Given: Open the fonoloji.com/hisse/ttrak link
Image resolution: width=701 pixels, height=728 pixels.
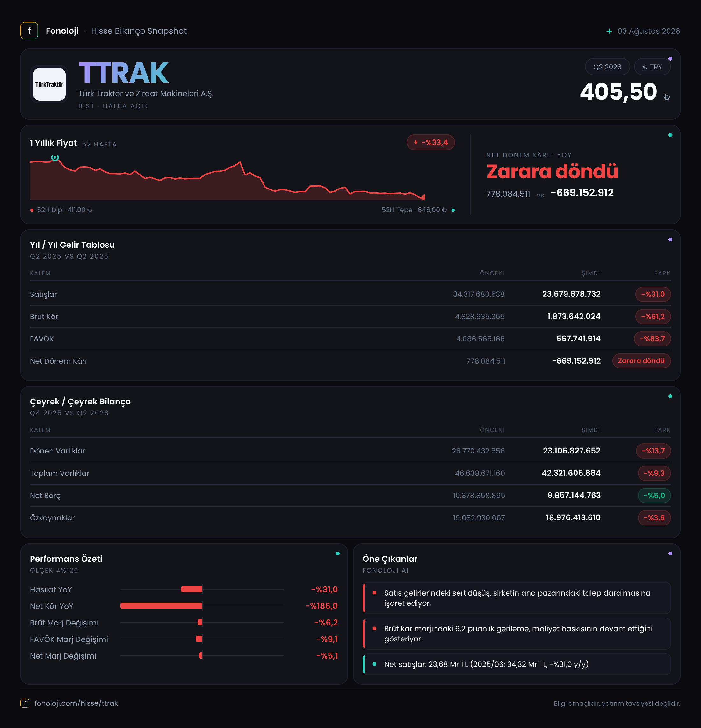Looking at the screenshot, I should (76, 703).
